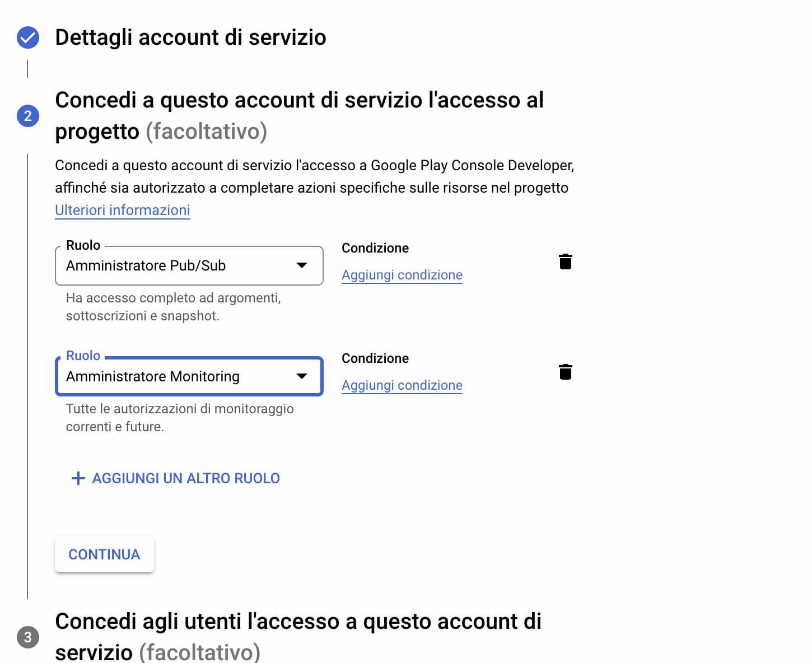Open the Dettagli account di servizio step heading
This screenshot has height=663, width=812.
(x=190, y=38)
